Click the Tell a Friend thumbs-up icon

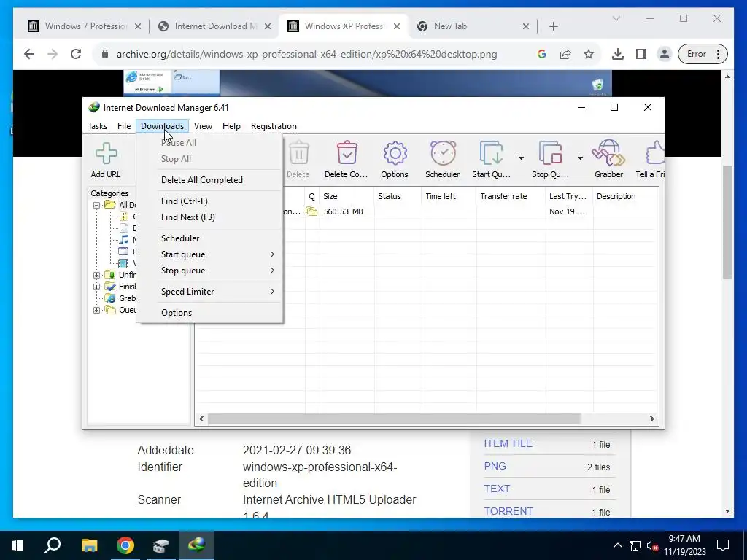(651, 160)
